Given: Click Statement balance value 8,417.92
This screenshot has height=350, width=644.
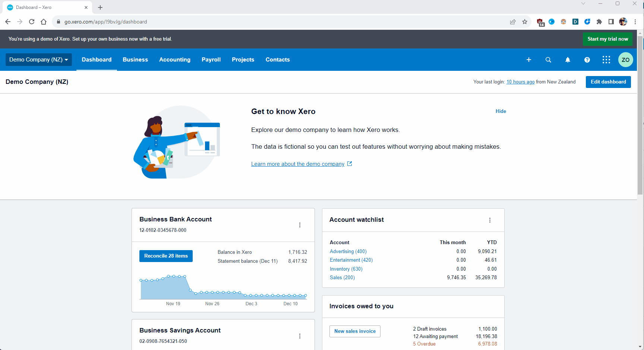Looking at the screenshot, I should coord(297,261).
